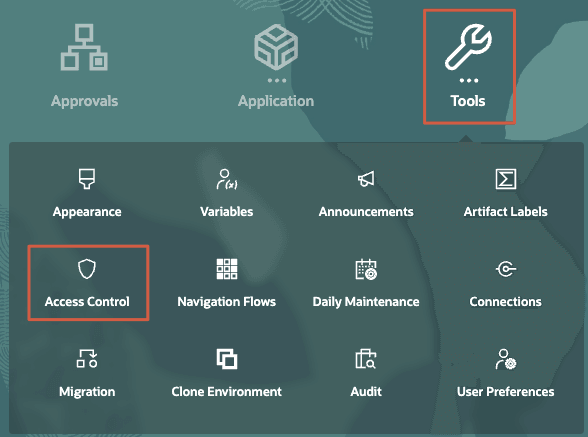This screenshot has width=588, height=437.
Task: Click the User Preferences text
Action: [506, 392]
